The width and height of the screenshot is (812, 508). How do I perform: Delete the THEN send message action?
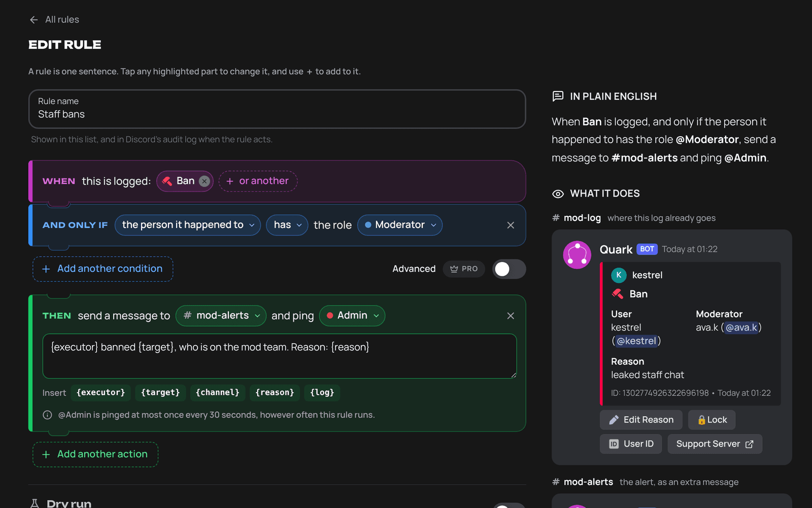pos(511,316)
